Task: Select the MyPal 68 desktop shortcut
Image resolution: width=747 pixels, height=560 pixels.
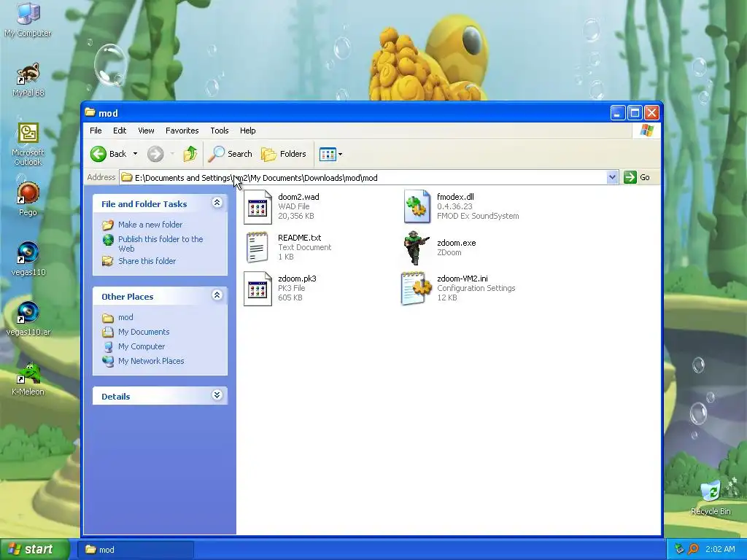Action: [28, 79]
